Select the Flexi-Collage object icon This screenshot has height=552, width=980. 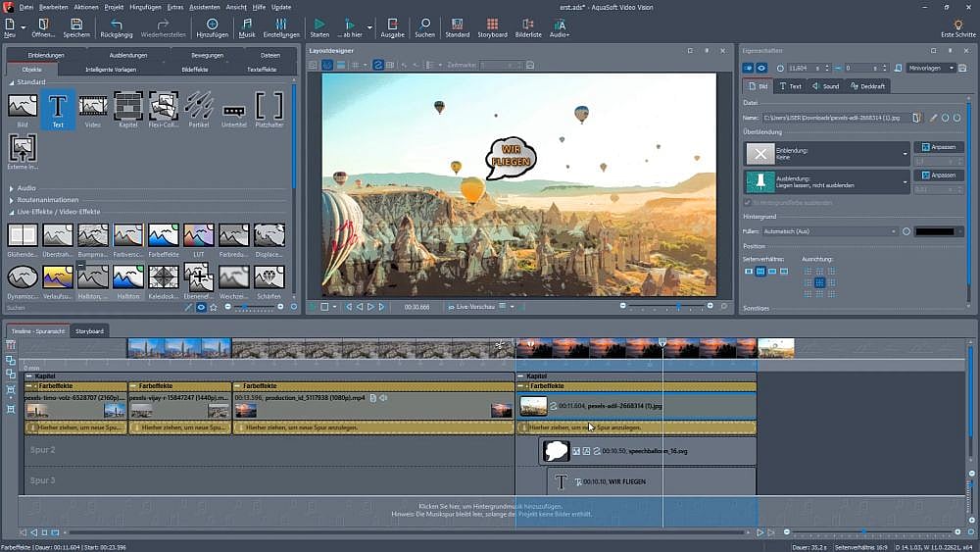coord(164,107)
